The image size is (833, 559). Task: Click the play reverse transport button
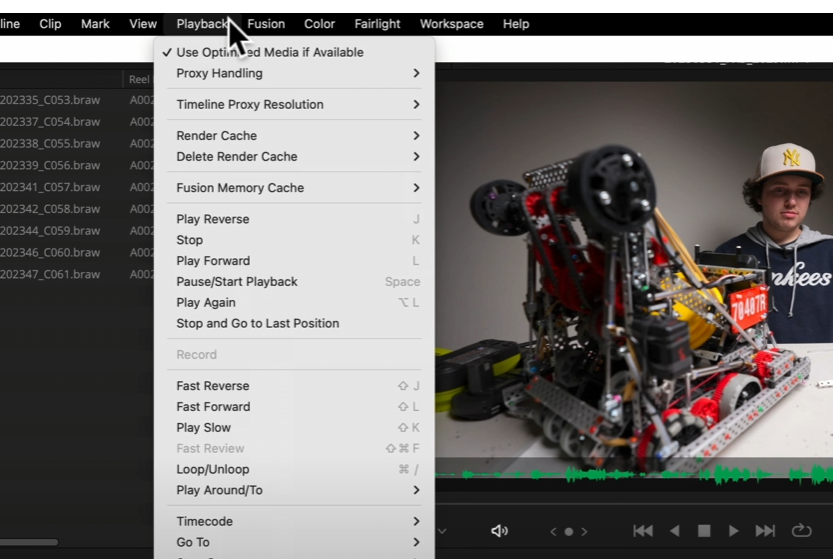pos(675,531)
